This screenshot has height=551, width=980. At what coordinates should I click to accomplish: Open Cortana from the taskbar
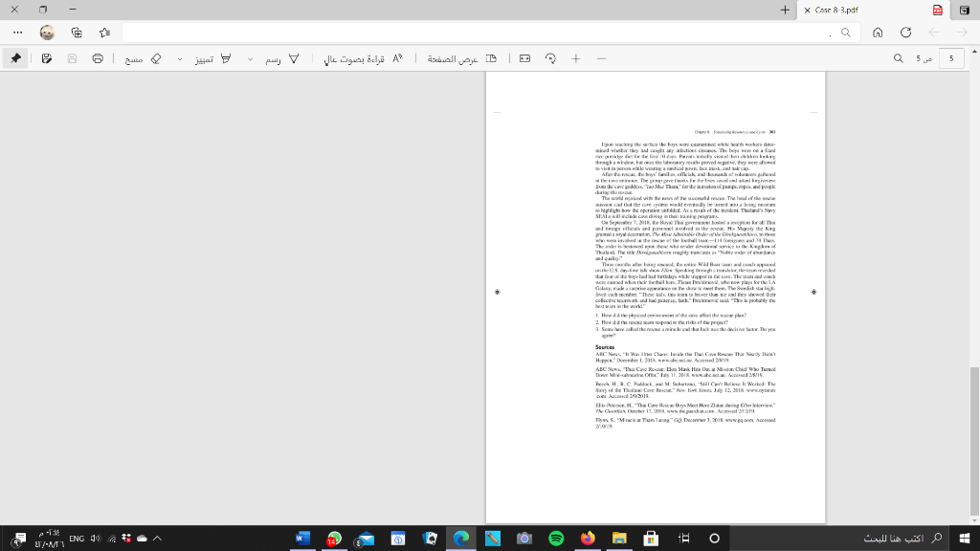tap(714, 538)
